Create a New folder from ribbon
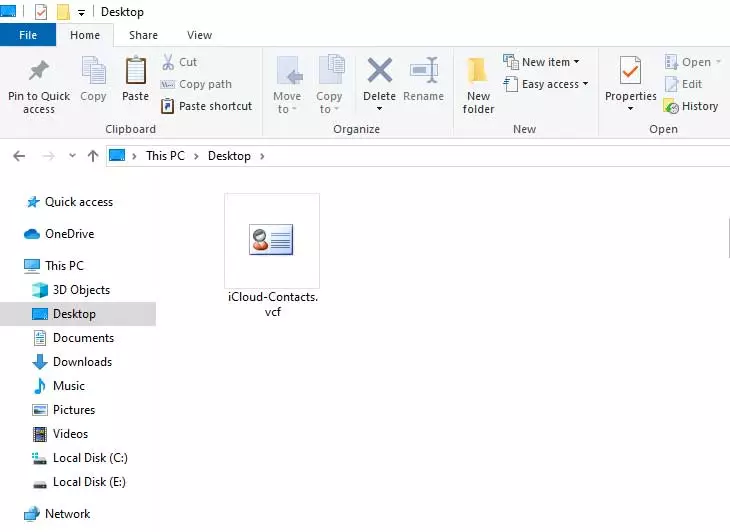 [x=478, y=72]
